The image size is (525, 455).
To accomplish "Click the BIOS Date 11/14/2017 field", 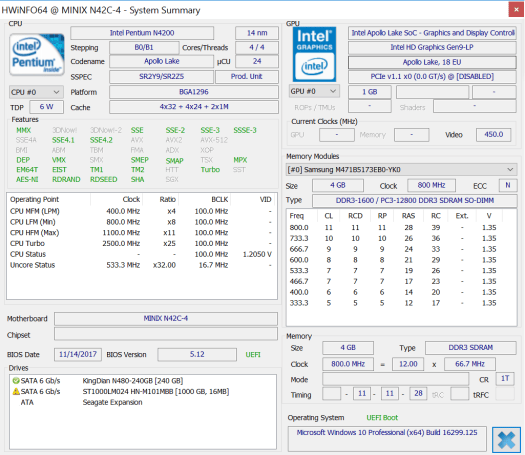I will point(78,354).
